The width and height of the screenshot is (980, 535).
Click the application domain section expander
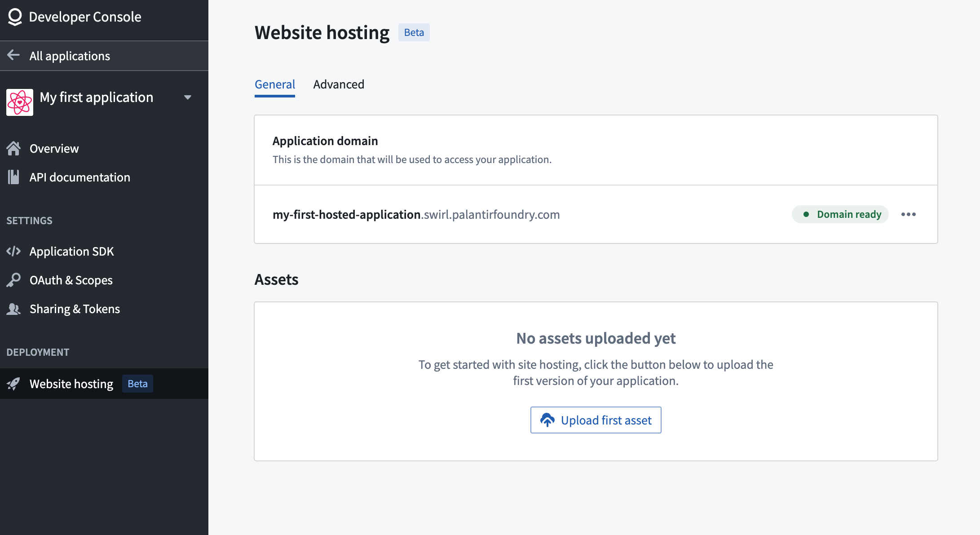click(x=909, y=214)
